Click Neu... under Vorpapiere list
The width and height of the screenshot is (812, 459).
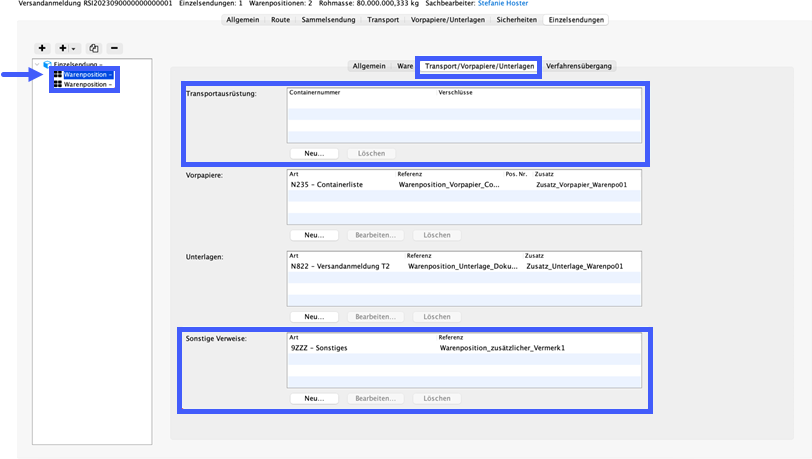(314, 235)
